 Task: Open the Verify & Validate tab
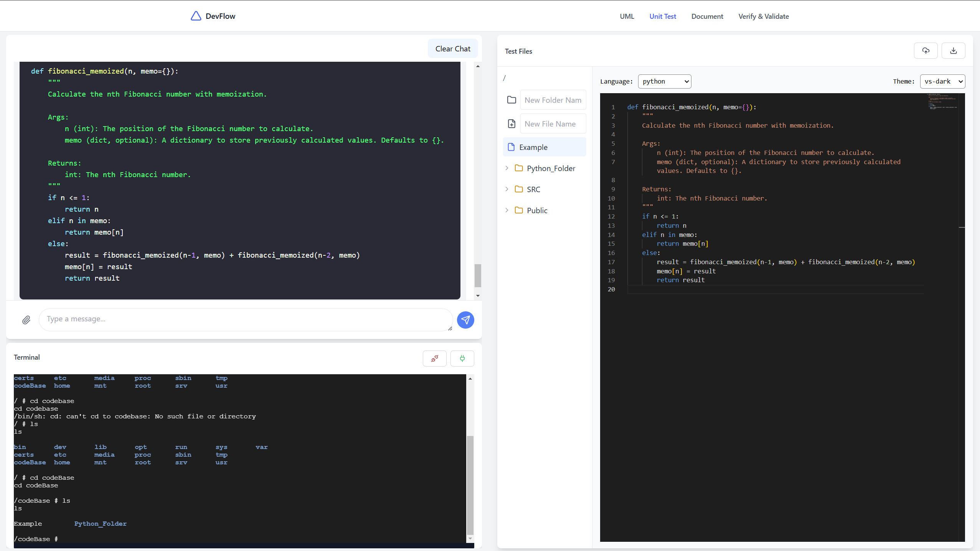(x=763, y=16)
